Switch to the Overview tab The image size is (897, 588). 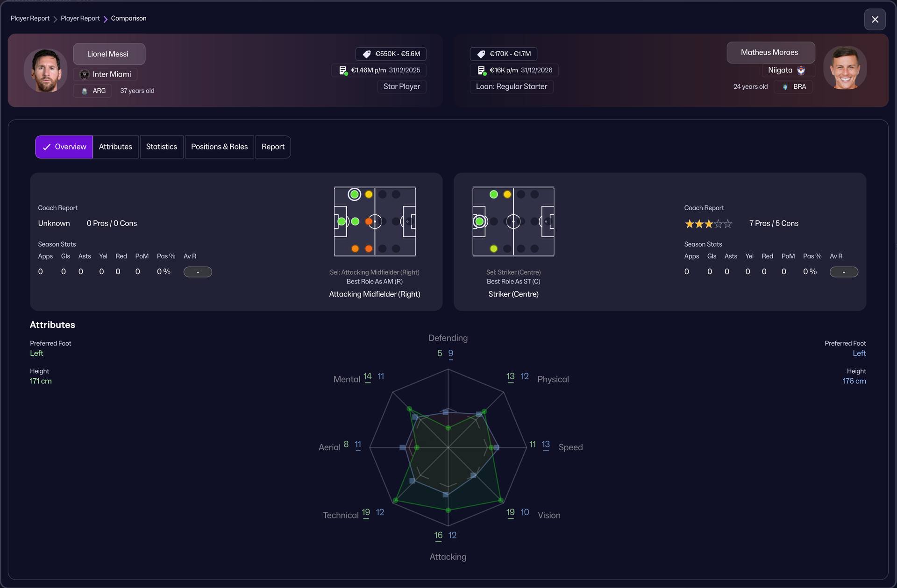coord(64,147)
